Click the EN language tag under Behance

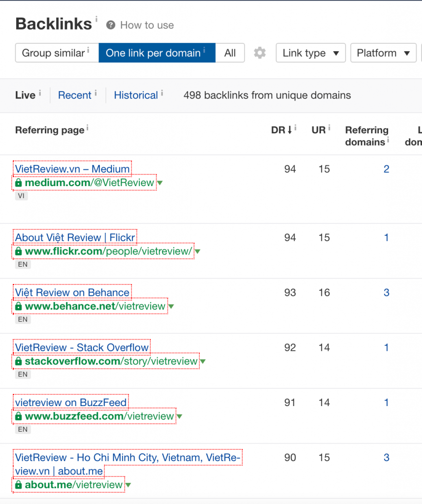(23, 319)
